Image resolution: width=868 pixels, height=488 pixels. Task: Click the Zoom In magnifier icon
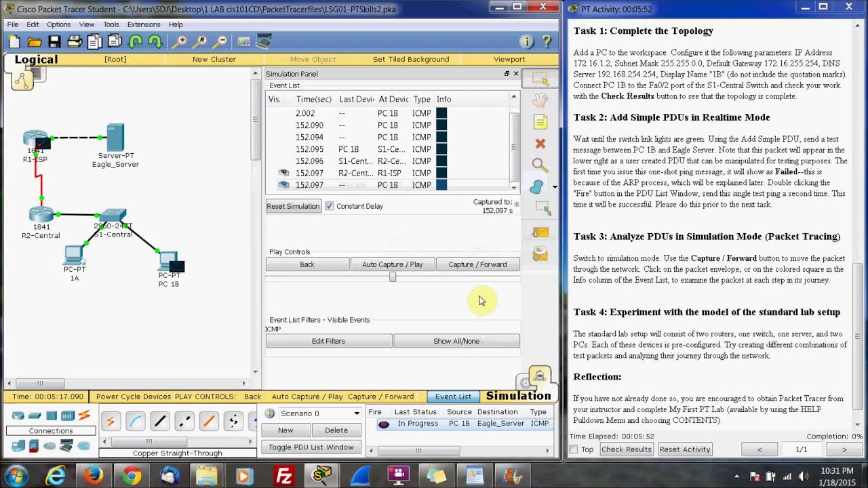179,42
